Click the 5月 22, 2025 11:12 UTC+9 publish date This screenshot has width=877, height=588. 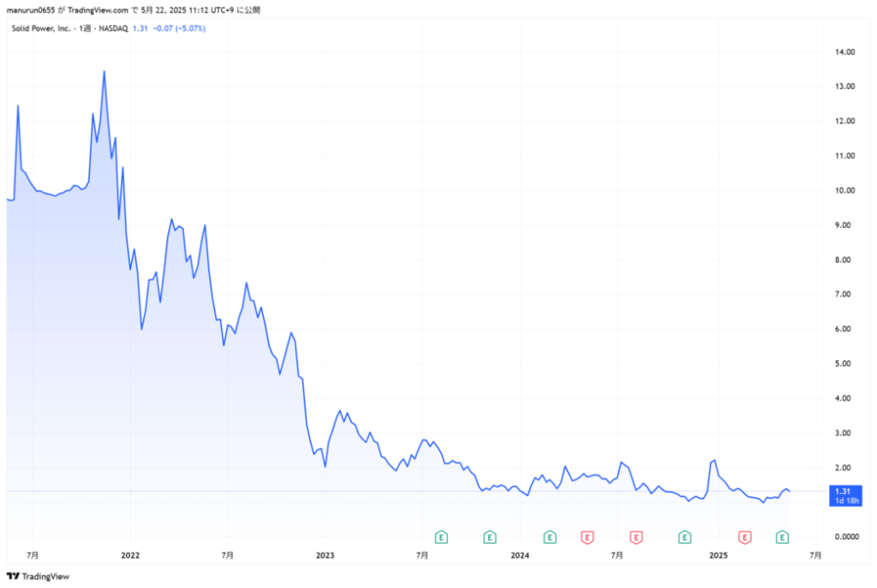pyautogui.click(x=188, y=10)
